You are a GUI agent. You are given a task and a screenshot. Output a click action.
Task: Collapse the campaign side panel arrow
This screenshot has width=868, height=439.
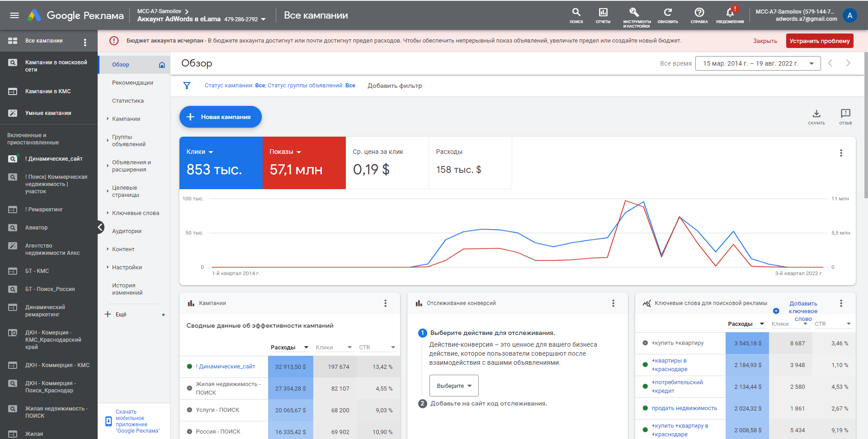pos(100,227)
